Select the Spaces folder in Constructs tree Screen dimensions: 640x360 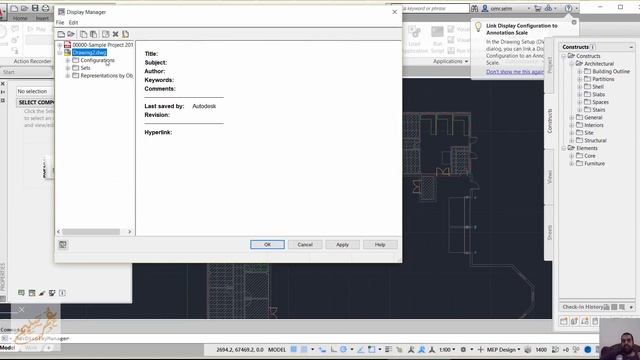(x=600, y=102)
